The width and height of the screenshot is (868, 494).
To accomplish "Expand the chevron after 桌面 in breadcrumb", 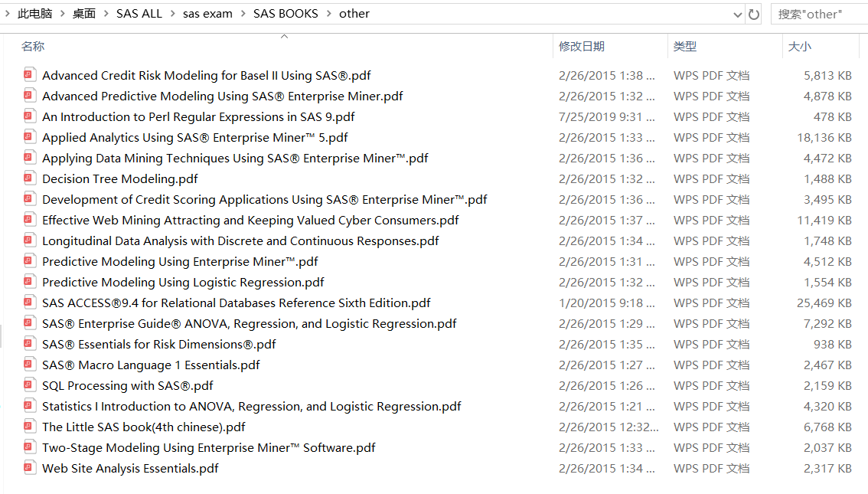I will (106, 13).
